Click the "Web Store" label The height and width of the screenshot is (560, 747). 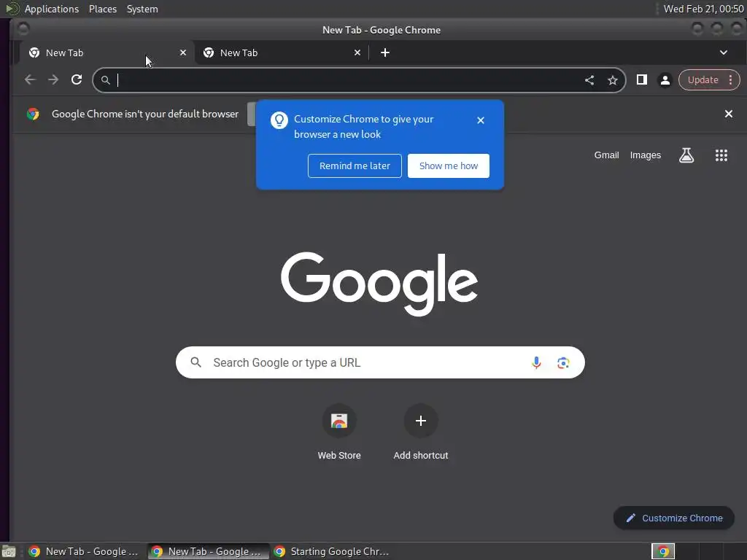[339, 455]
